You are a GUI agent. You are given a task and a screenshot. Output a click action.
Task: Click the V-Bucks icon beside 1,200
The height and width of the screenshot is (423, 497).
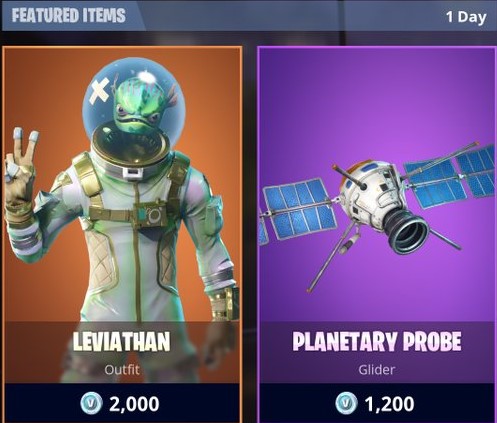346,402
